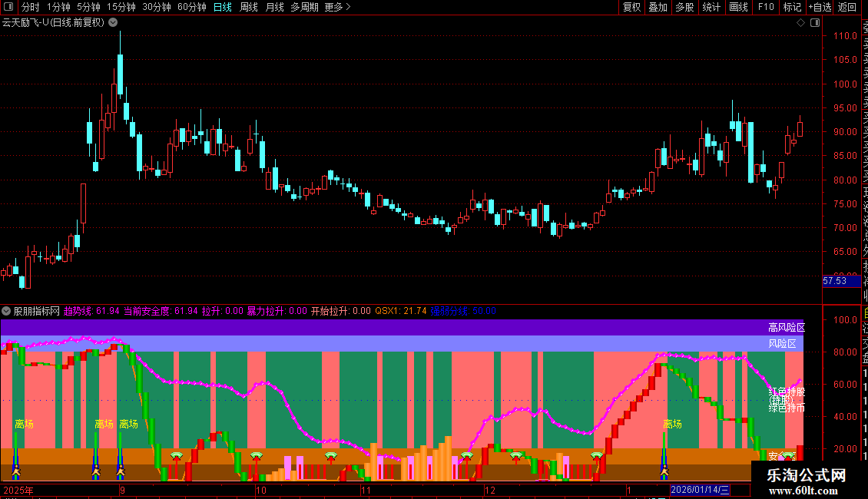Screen dimensions: 868x499
Task: Click the 返回 back button
Action: [847, 7]
